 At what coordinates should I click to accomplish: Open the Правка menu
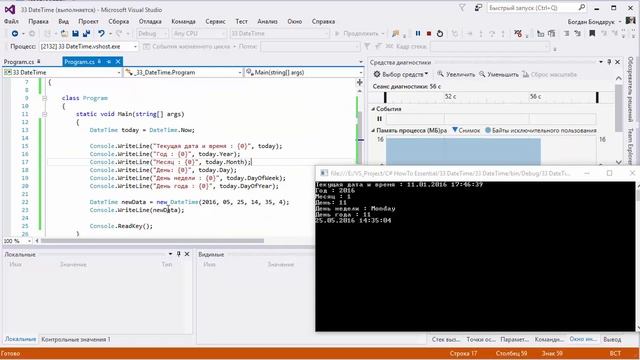tap(38, 21)
